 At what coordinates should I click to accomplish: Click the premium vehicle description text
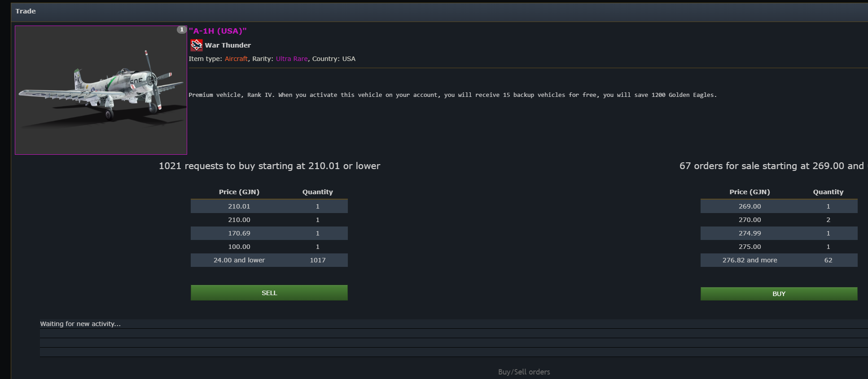[x=452, y=95]
